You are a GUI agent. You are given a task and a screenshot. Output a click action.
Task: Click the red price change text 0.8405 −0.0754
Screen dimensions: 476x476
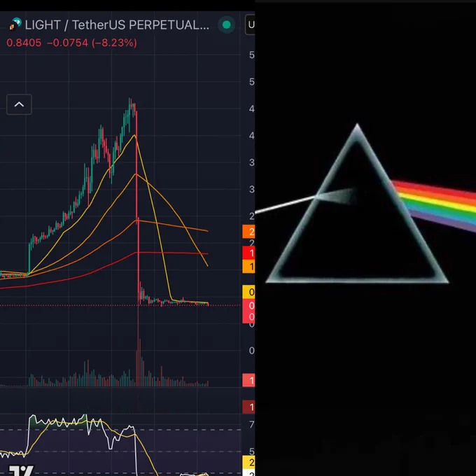[71, 43]
